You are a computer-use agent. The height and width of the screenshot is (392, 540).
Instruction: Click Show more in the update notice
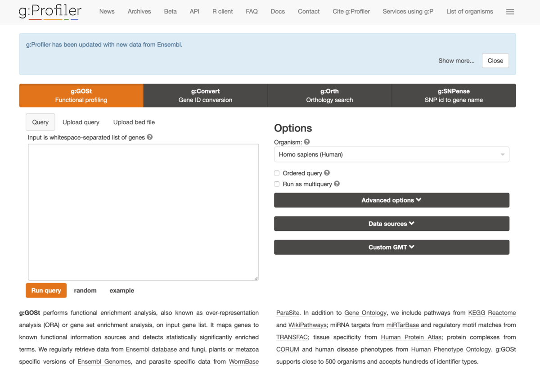(456, 61)
